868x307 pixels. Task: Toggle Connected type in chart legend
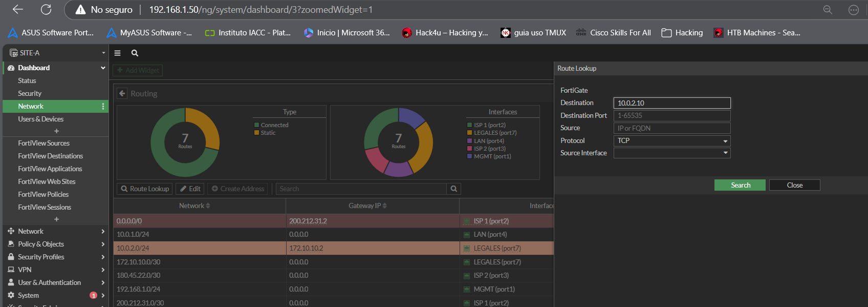point(274,125)
